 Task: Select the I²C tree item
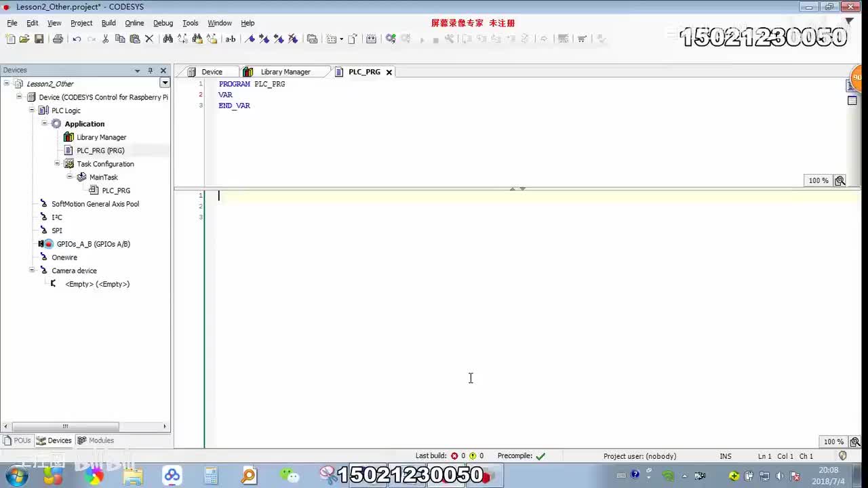[56, 217]
